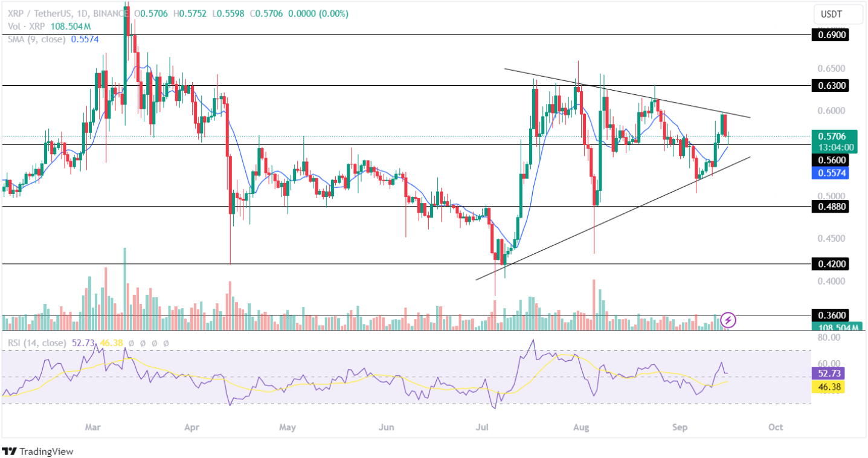Image resolution: width=868 pixels, height=458 pixels.
Task: Click the 52.73 value in RSI legend
Action: [82, 343]
